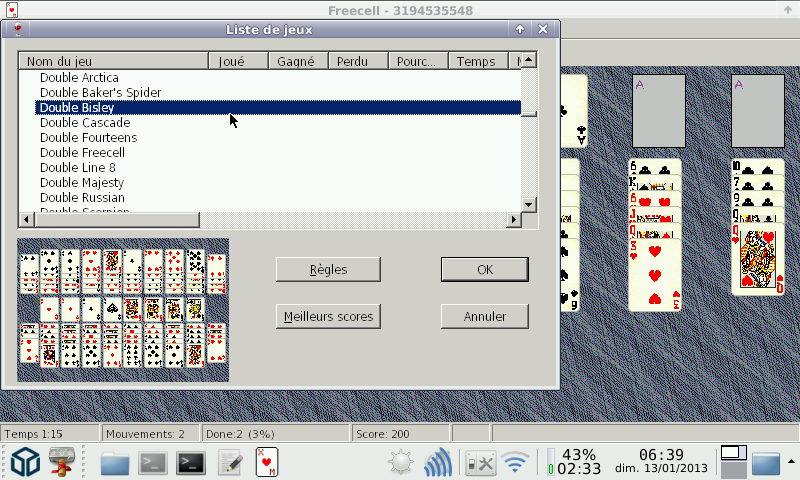
Task: Click the list's scroll left arrow
Action: [x=27, y=220]
